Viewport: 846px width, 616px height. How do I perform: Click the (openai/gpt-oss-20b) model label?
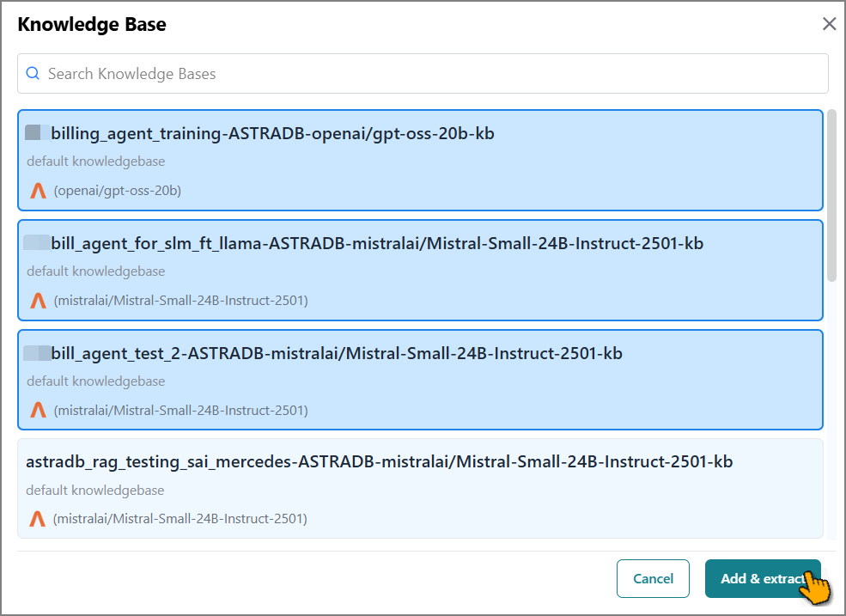click(x=117, y=191)
